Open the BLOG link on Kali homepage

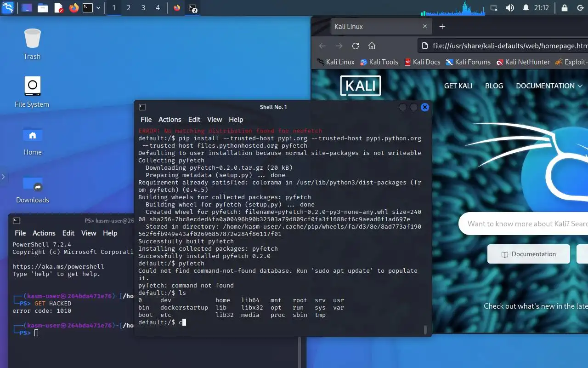click(x=494, y=86)
